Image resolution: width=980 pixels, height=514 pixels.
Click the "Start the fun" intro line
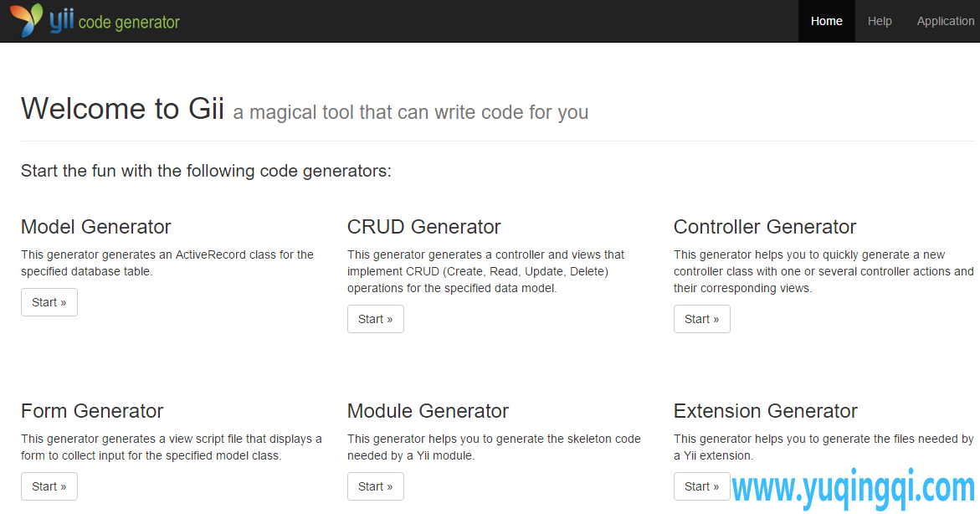tap(206, 172)
